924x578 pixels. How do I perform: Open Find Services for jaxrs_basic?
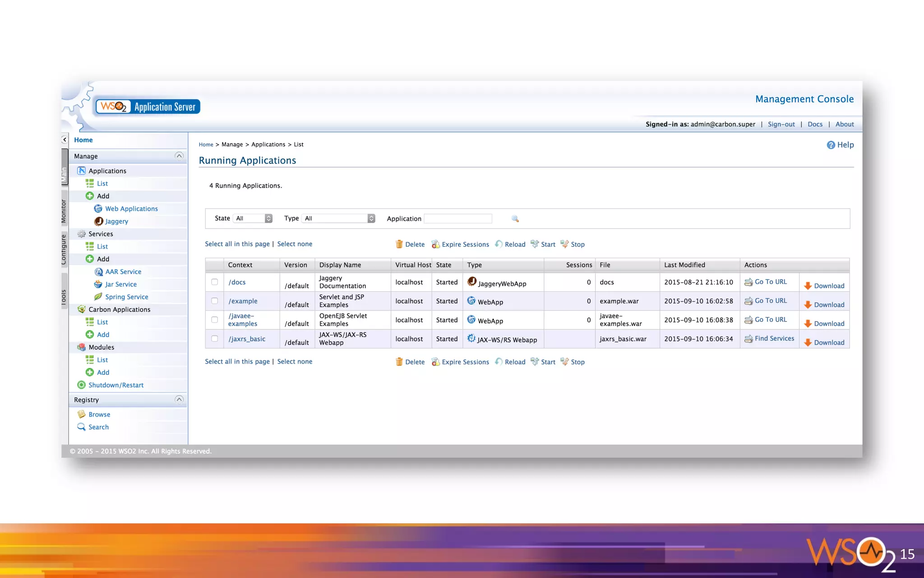click(x=774, y=339)
